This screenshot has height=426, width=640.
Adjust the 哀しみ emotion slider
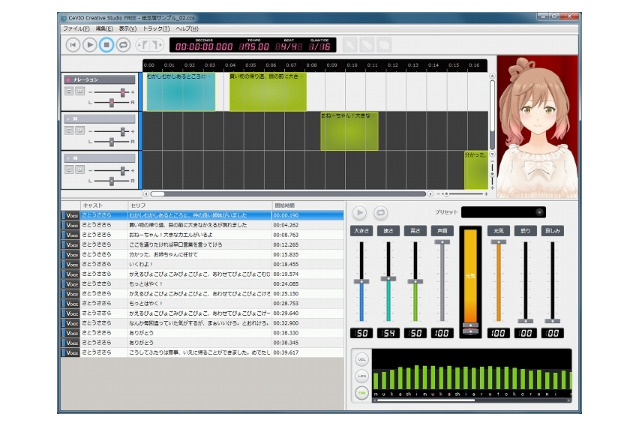[552, 321]
